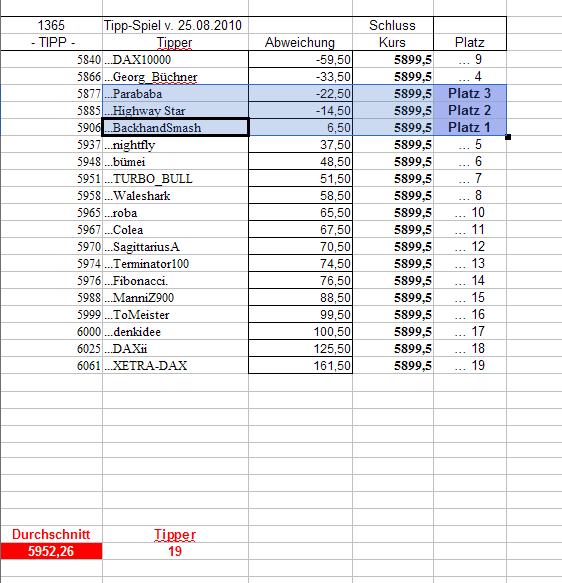This screenshot has width=562, height=583.
Task: Click the ...Waleshark cell
Action: pyautogui.click(x=175, y=196)
